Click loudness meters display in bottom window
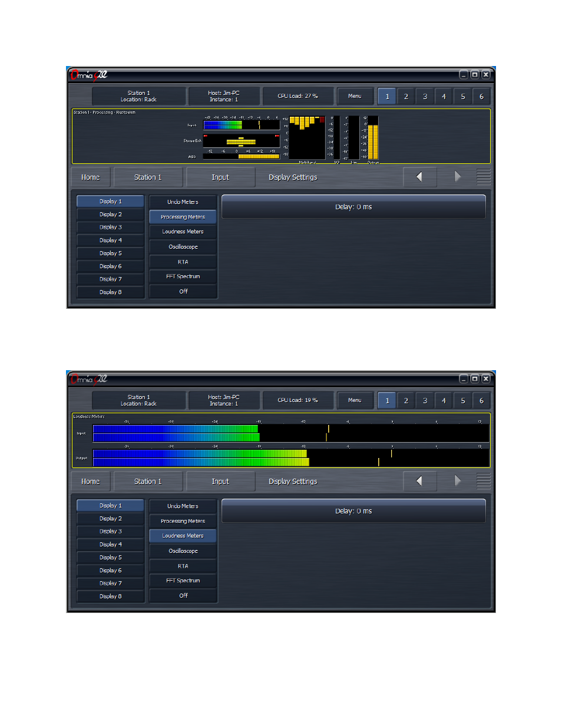The width and height of the screenshot is (562, 728). [x=281, y=440]
